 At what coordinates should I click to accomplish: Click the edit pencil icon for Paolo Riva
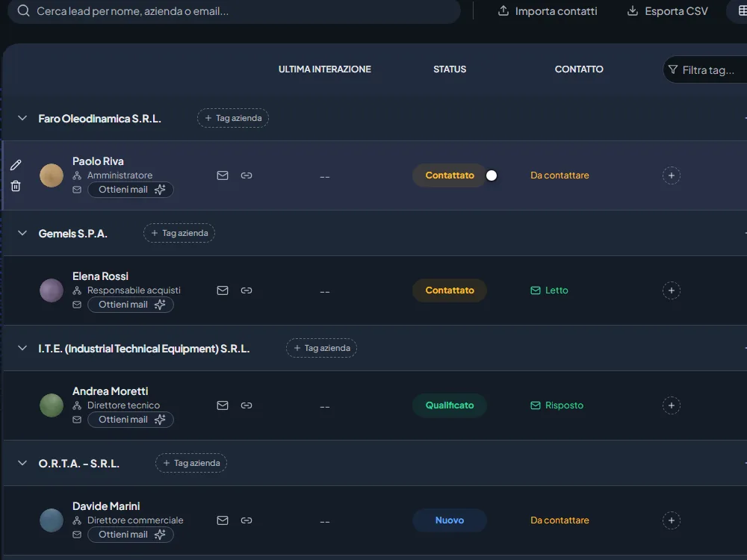pyautogui.click(x=16, y=165)
